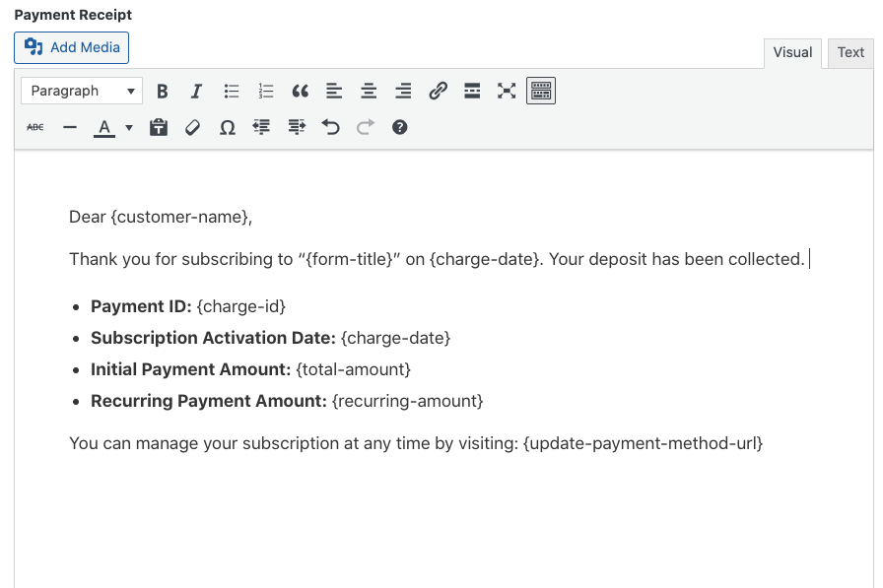
Task: Toggle the second toolbar row visibility
Action: tap(540, 91)
